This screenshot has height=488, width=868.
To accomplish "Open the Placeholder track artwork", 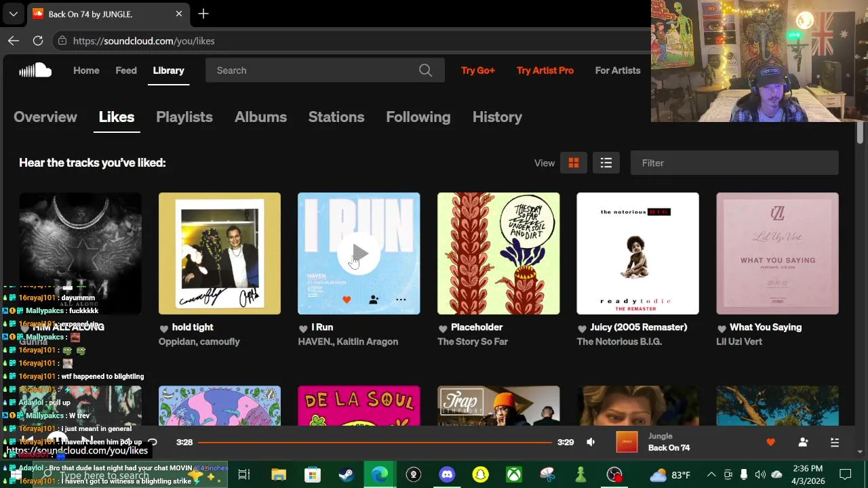I will tap(498, 253).
